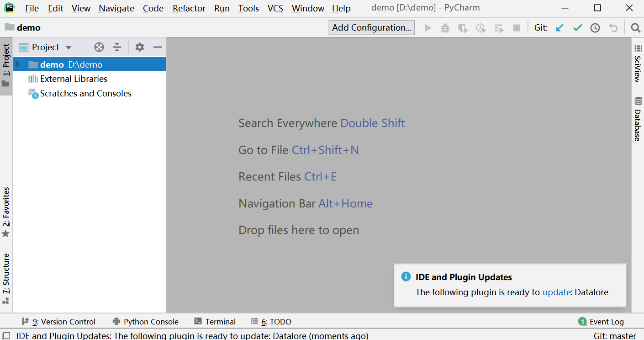
Task: Open the Version Control tool tab
Action: click(x=59, y=322)
